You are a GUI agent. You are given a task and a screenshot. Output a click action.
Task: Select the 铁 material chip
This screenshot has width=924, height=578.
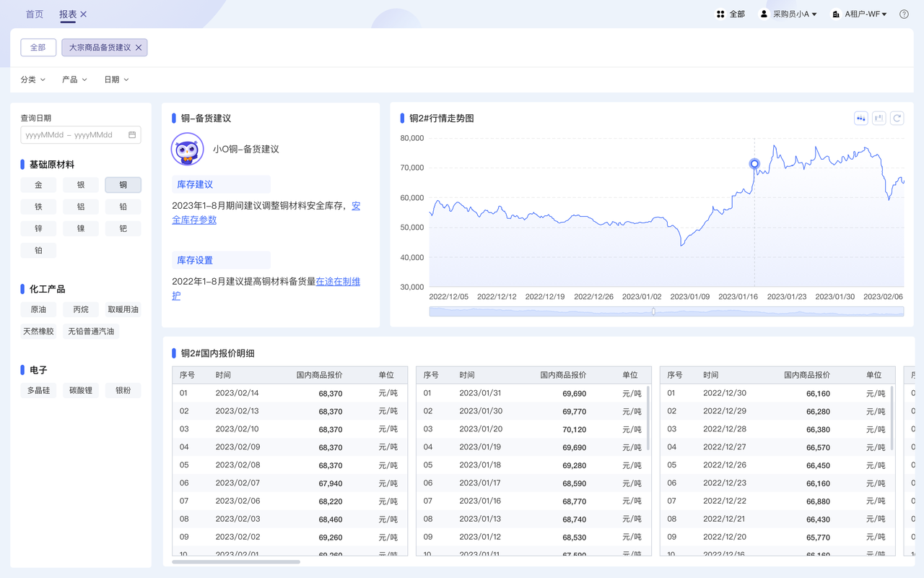click(x=38, y=207)
